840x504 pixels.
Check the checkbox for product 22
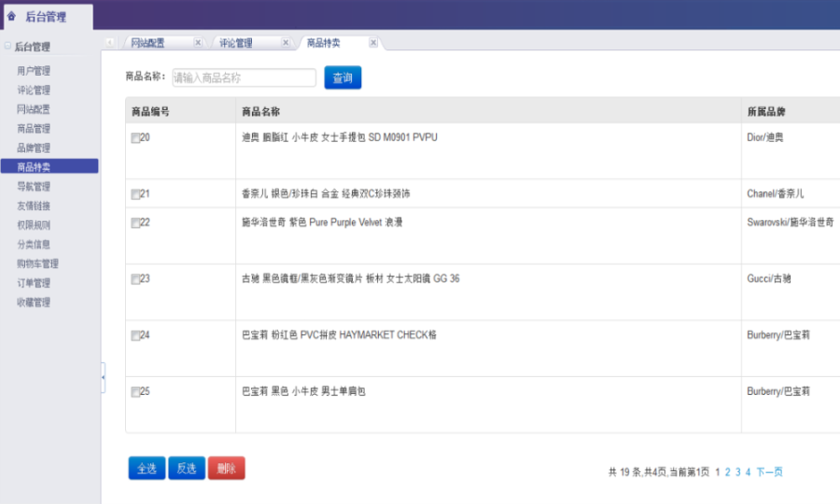pyautogui.click(x=135, y=223)
